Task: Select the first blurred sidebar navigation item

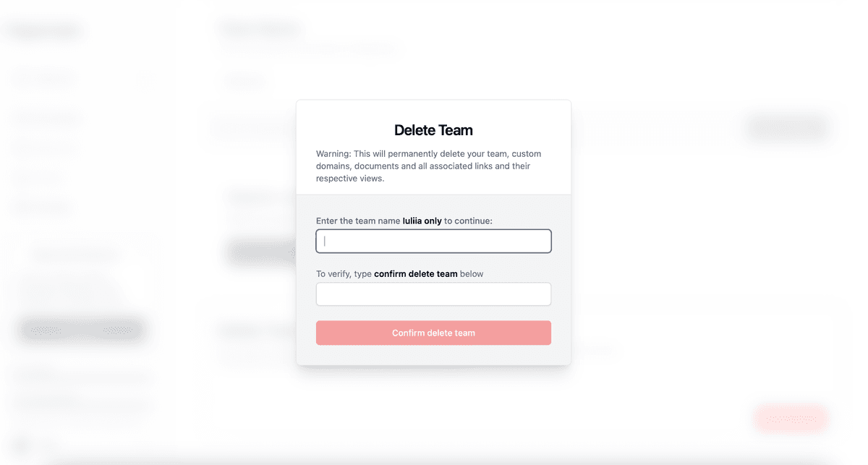Action: click(46, 119)
